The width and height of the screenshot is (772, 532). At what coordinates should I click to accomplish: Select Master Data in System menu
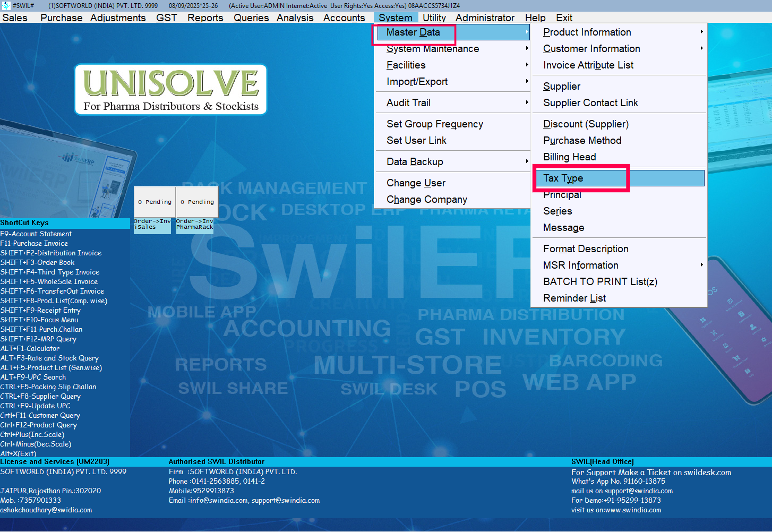coord(453,32)
